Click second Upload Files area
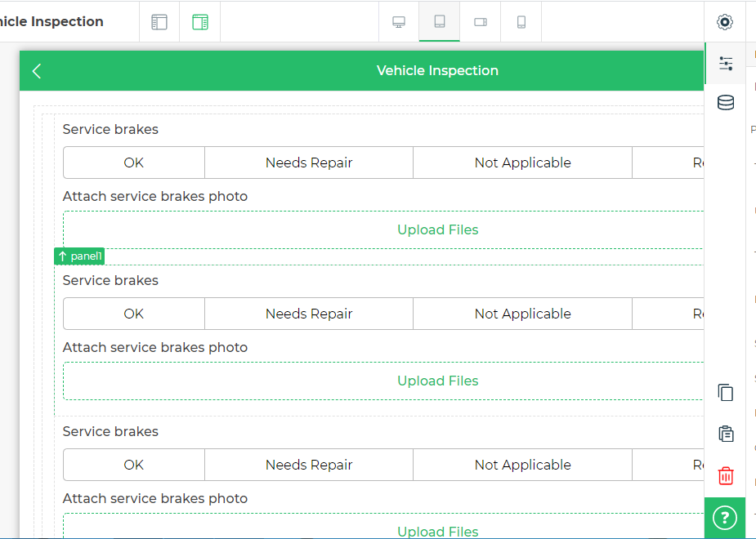Viewport: 756px width, 539px height. point(383,381)
